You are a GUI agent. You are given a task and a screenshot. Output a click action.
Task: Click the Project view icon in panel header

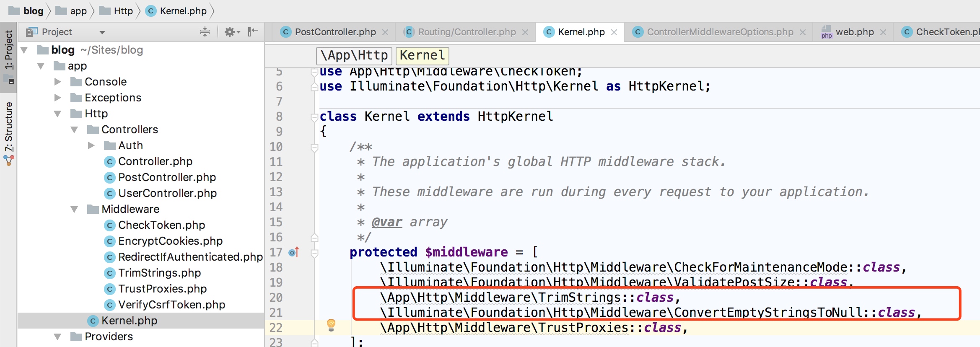(32, 32)
